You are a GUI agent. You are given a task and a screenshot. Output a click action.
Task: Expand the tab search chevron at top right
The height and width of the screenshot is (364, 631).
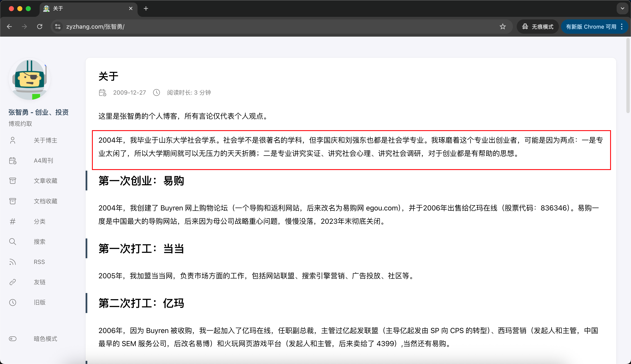point(622,8)
